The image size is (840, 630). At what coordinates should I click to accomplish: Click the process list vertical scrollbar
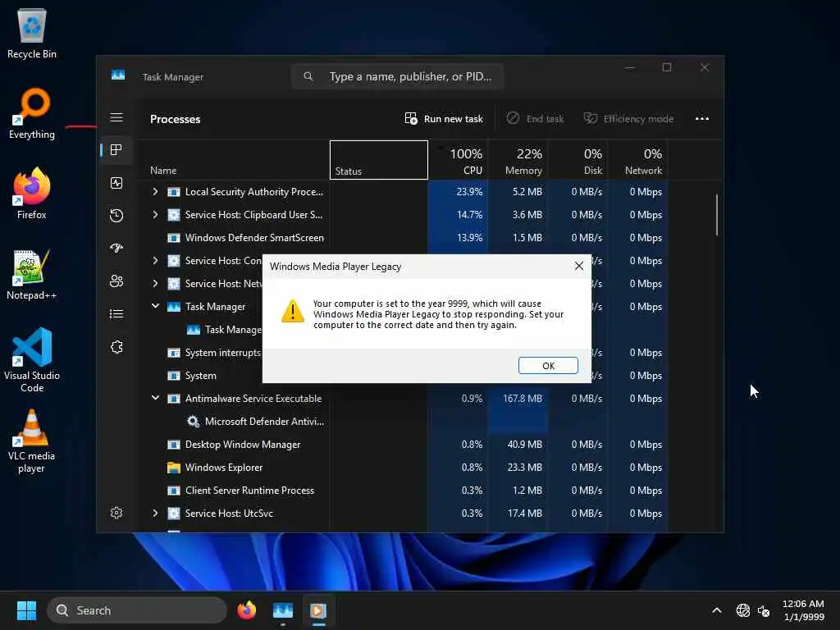(x=716, y=214)
